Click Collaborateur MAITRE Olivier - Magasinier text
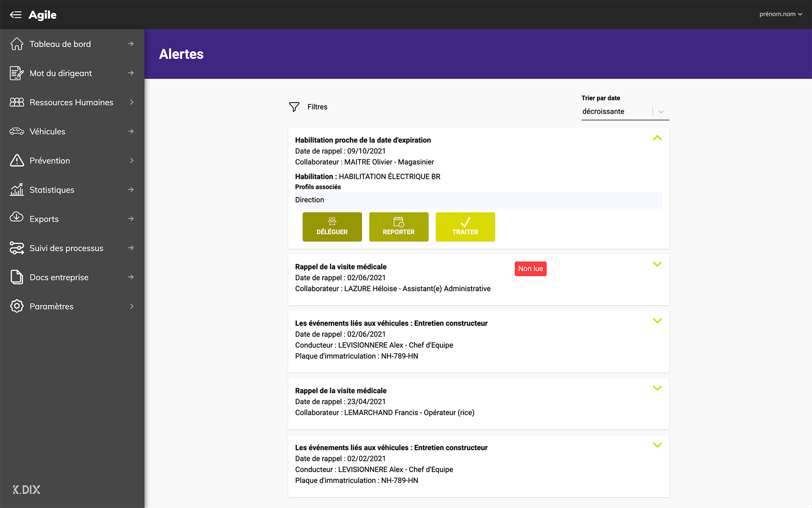This screenshot has height=508, width=812. pos(365,162)
